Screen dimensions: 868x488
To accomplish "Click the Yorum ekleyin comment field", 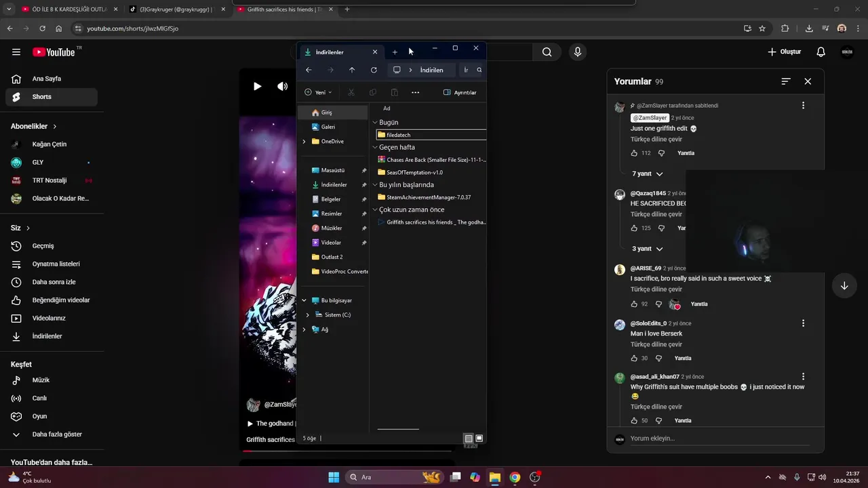I will coord(720,439).
